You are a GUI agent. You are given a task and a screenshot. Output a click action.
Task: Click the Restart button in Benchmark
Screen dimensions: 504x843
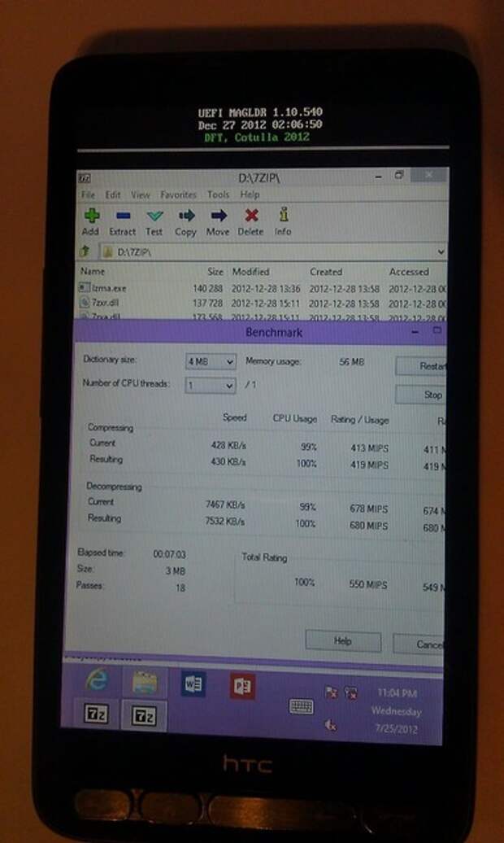(x=421, y=366)
